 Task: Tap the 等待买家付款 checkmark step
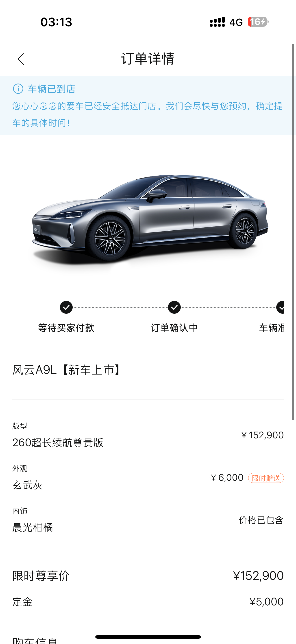(66, 307)
